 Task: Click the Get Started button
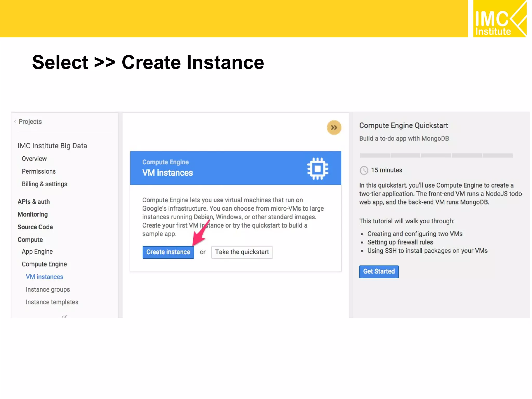point(379,271)
